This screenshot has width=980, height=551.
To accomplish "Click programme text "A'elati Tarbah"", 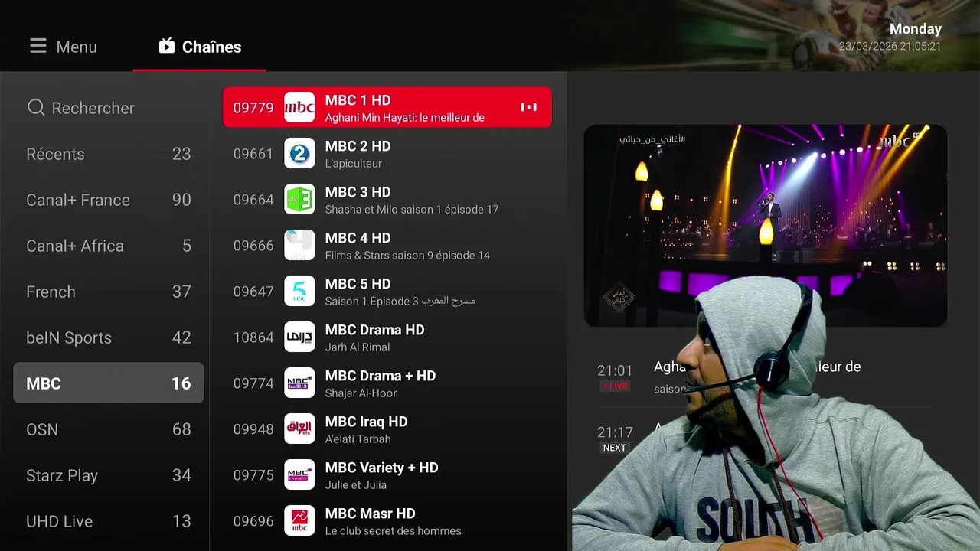I will [358, 439].
